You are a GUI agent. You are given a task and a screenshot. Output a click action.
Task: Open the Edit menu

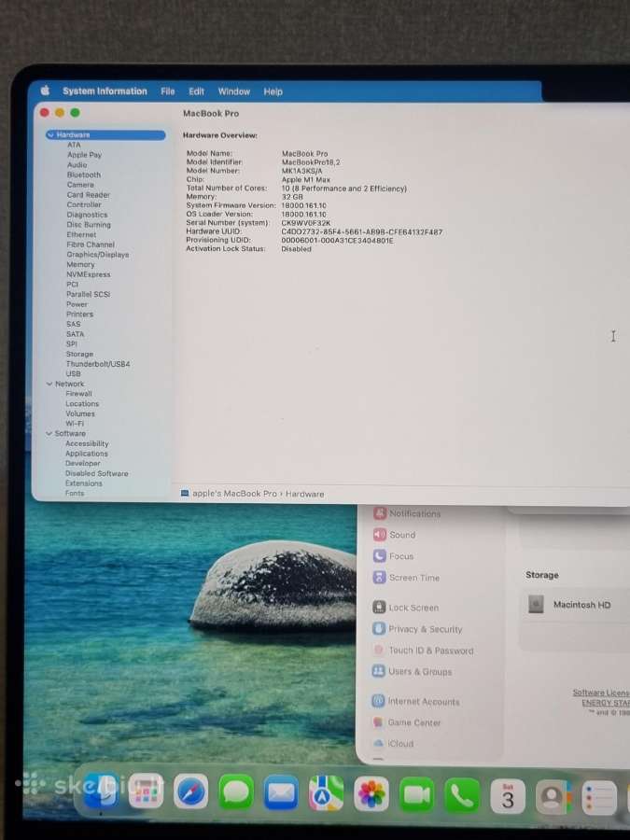(x=196, y=91)
